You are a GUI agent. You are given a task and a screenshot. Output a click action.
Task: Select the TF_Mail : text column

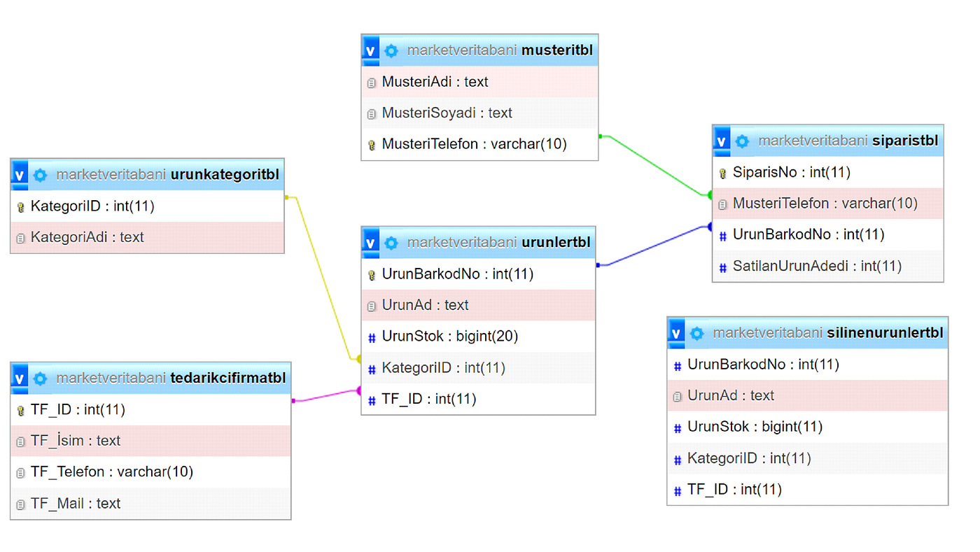click(x=150, y=503)
